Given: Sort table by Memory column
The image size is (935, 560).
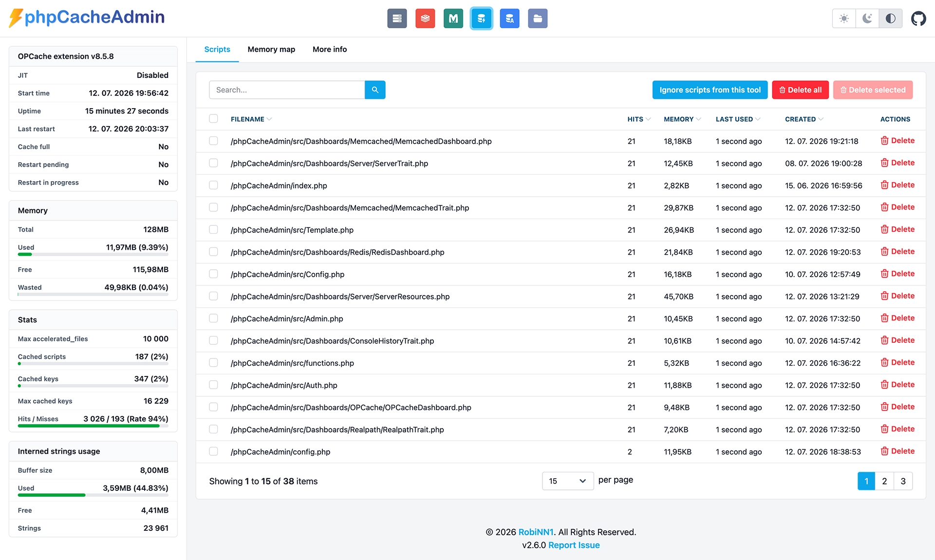Looking at the screenshot, I should (x=682, y=119).
